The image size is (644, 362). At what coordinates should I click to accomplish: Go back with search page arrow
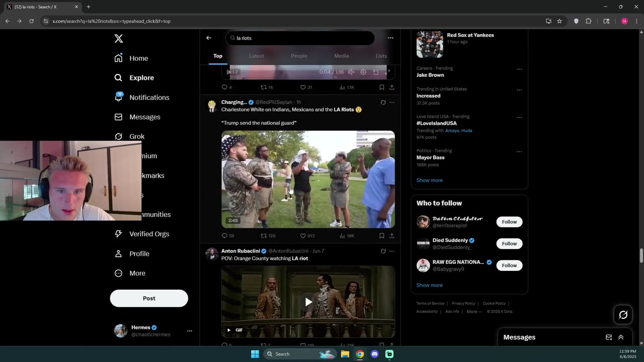[209, 38]
